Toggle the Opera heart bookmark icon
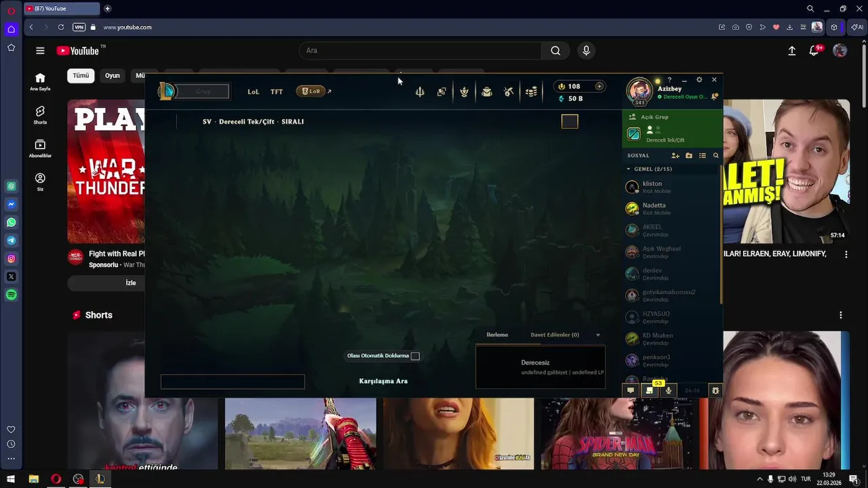This screenshot has width=868, height=488. click(x=776, y=27)
